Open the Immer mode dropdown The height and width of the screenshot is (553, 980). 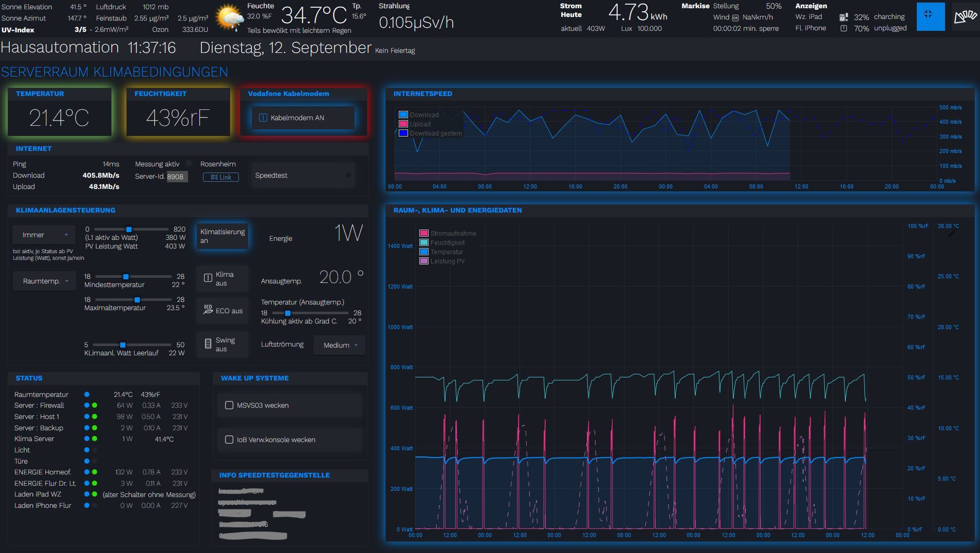44,235
